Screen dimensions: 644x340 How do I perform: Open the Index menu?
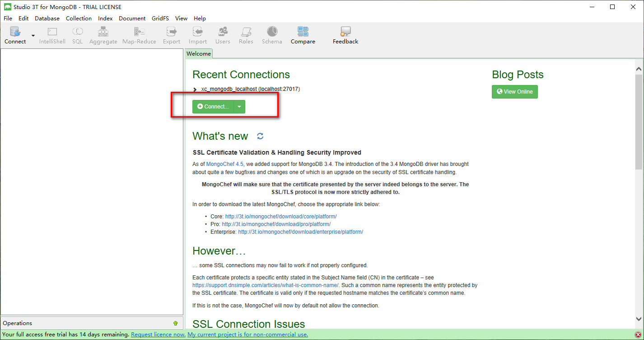click(105, 19)
